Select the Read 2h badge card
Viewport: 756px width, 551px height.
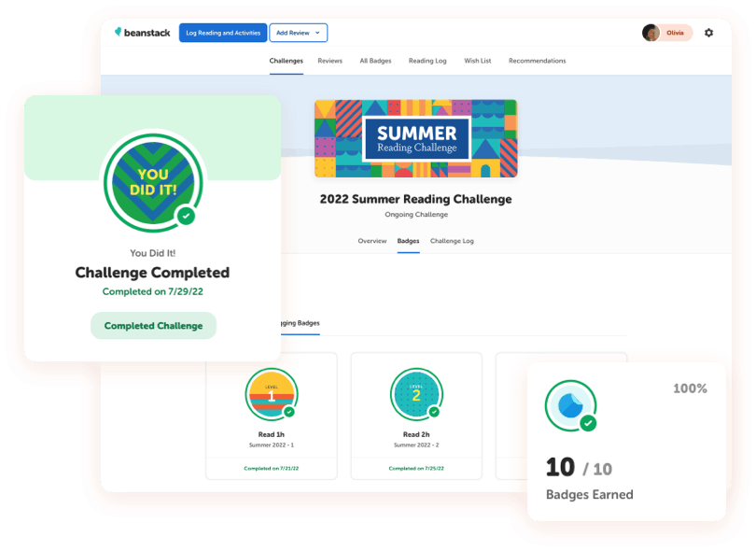[415, 416]
